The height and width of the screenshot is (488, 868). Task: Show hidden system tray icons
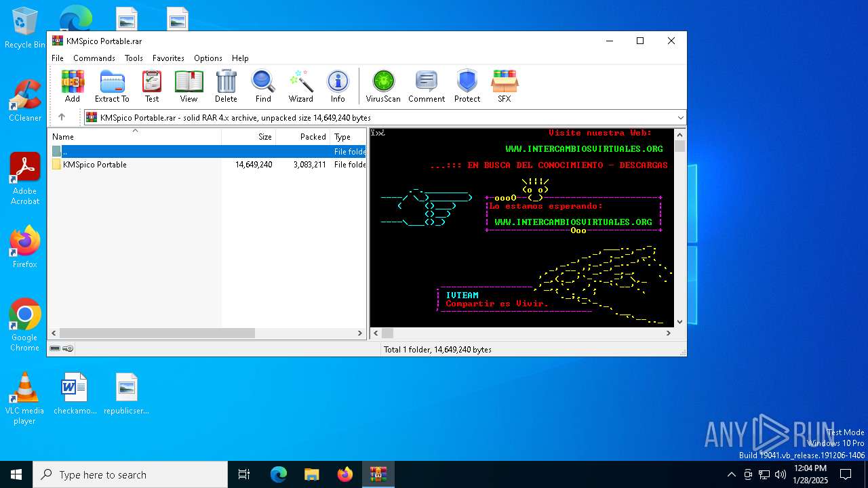(x=731, y=474)
